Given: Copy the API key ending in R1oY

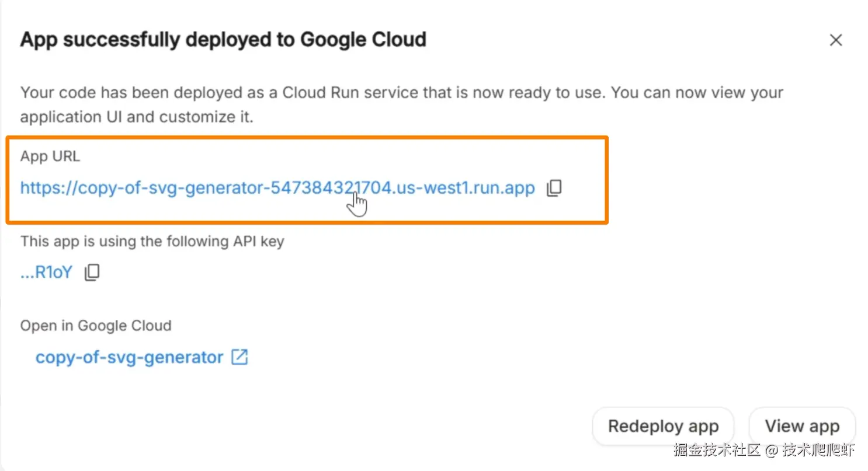Looking at the screenshot, I should coord(92,272).
